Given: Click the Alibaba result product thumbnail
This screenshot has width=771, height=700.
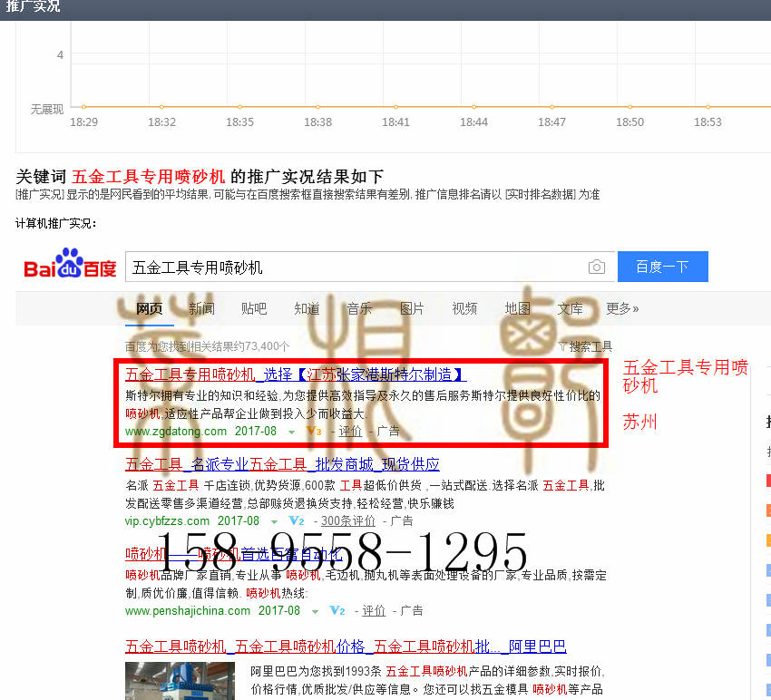Looking at the screenshot, I should point(180,681).
